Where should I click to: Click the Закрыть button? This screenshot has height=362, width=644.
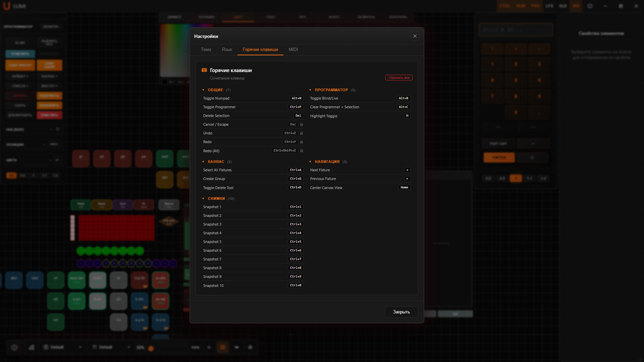(x=401, y=312)
